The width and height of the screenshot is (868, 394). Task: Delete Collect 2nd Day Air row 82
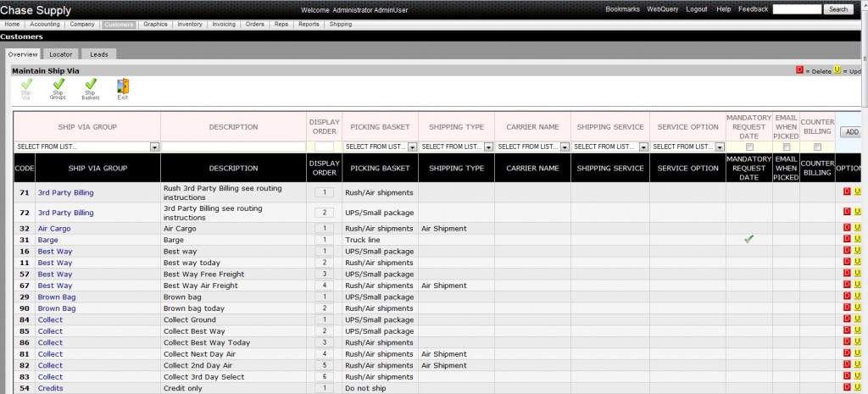(847, 364)
